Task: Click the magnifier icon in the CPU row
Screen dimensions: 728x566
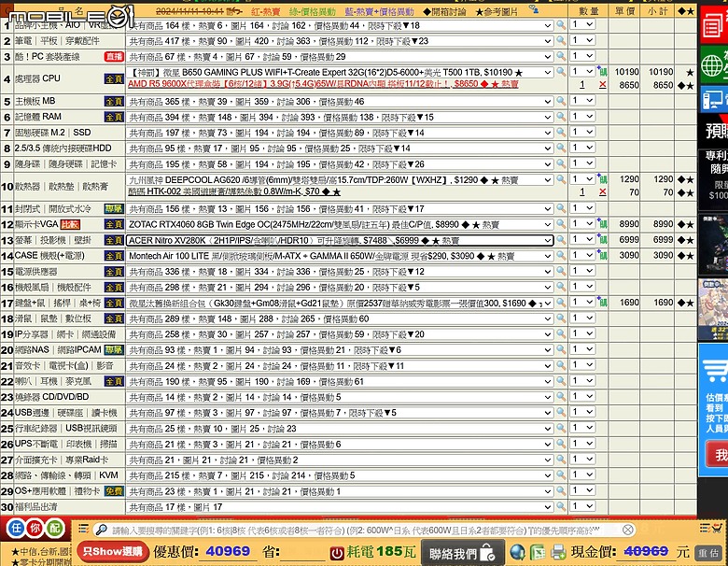Action: (561, 72)
